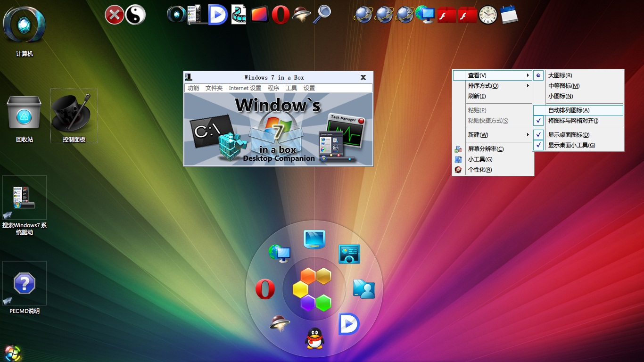The image size is (644, 362).
Task: Open the 文件夹 menu
Action: pos(214,88)
